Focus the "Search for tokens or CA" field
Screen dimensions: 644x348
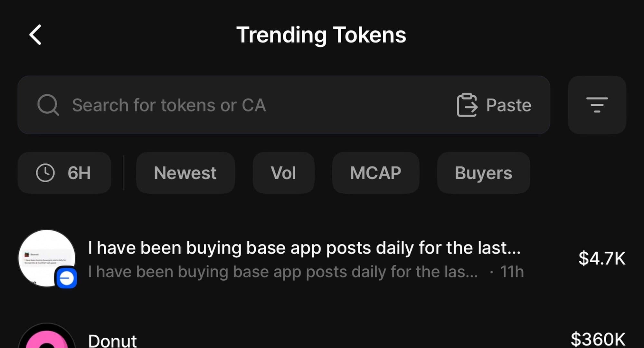click(225, 105)
